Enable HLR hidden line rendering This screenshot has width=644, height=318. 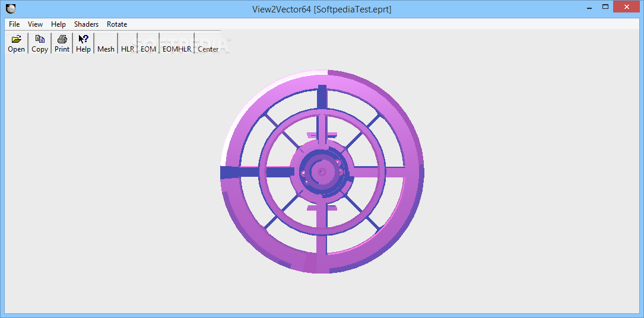[128, 43]
